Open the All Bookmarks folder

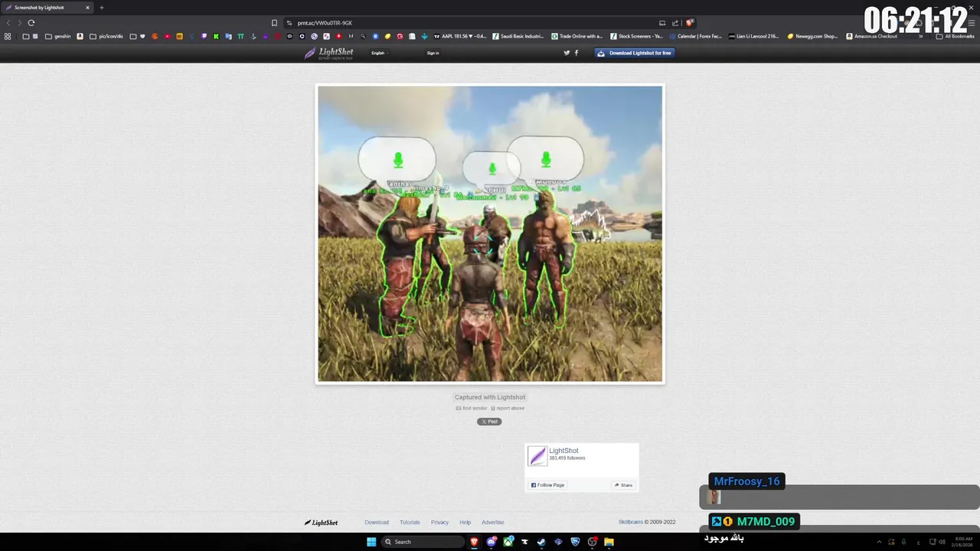point(955,36)
